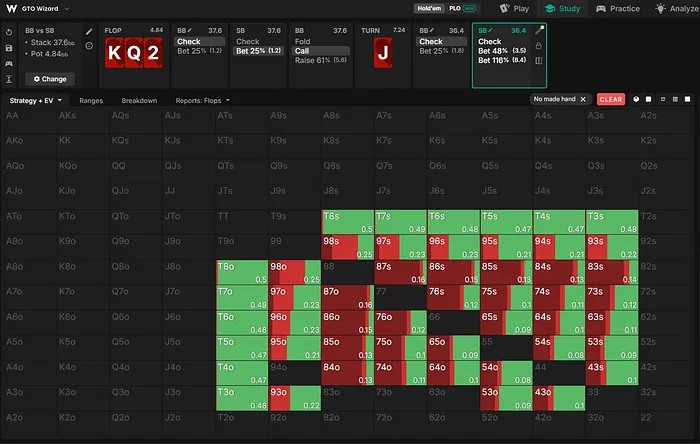This screenshot has width=700, height=444.
Task: Click the reset spot circular arrow icon
Action: pyautogui.click(x=9, y=33)
